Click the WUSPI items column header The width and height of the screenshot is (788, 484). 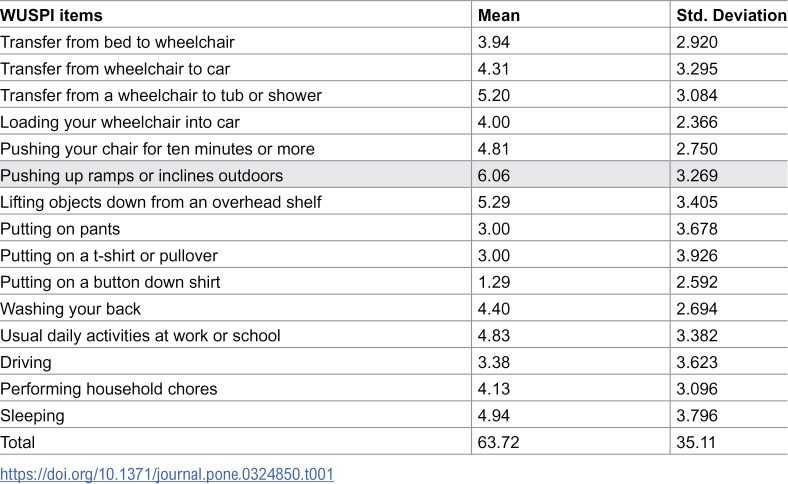[51, 15]
